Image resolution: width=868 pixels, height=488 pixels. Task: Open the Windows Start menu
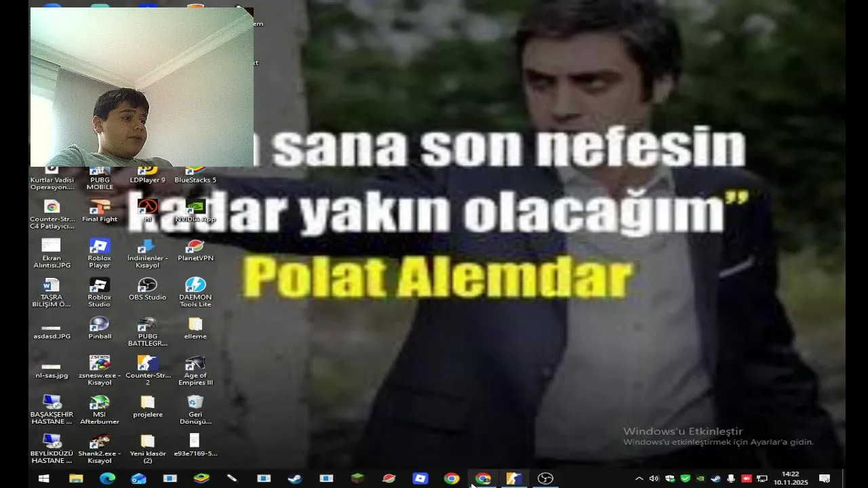[44, 479]
